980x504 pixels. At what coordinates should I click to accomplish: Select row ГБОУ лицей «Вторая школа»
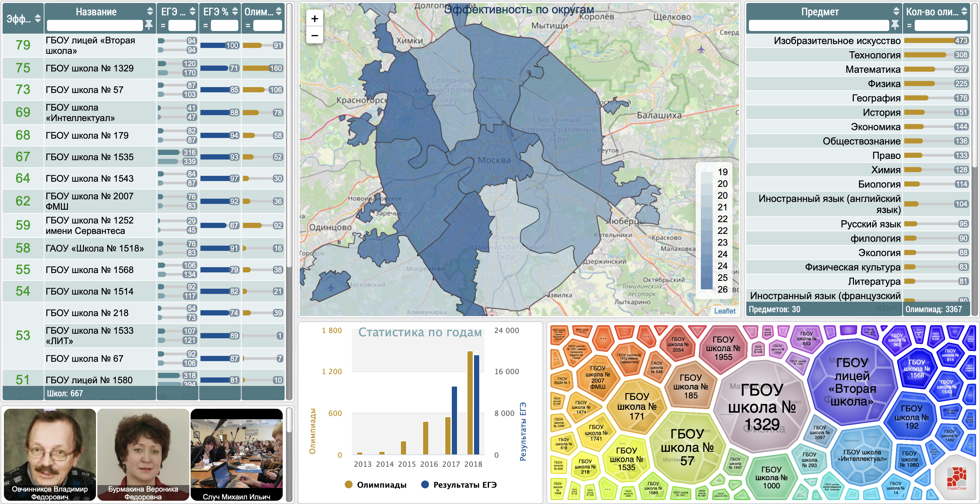144,46
